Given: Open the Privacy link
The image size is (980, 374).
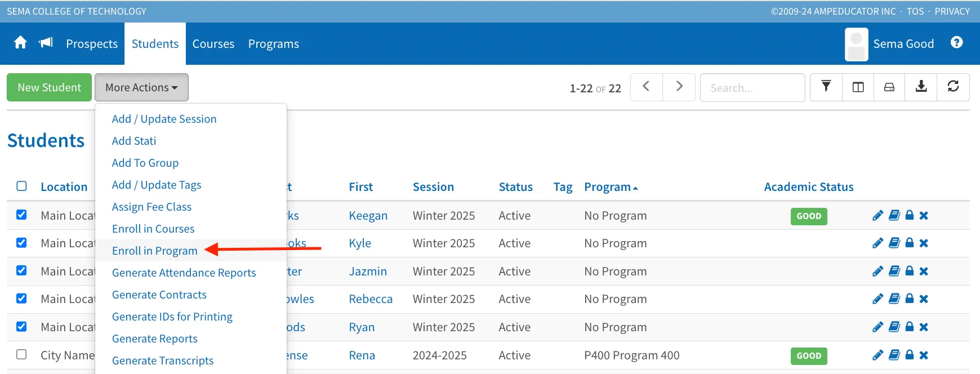Looking at the screenshot, I should pos(952,11).
